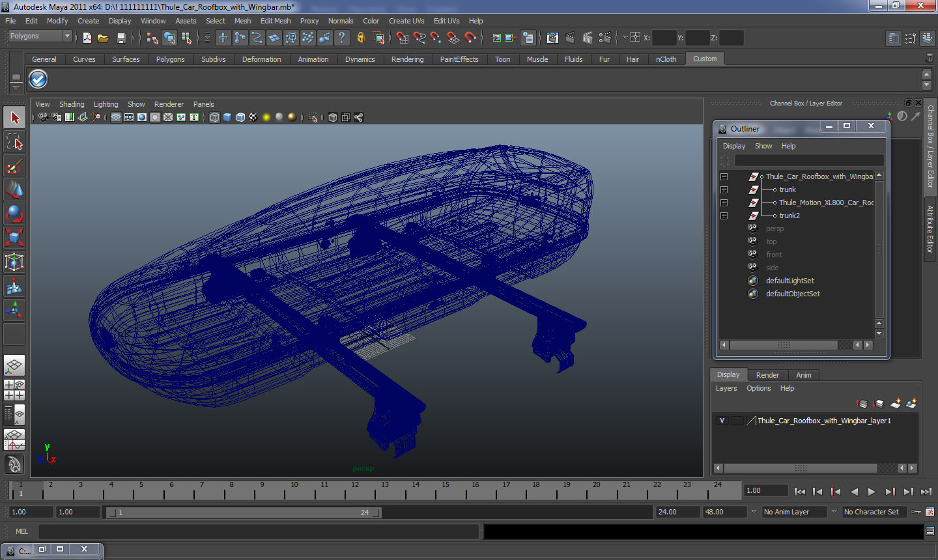Image resolution: width=938 pixels, height=560 pixels.
Task: Go to end of playback range
Action: (926, 492)
